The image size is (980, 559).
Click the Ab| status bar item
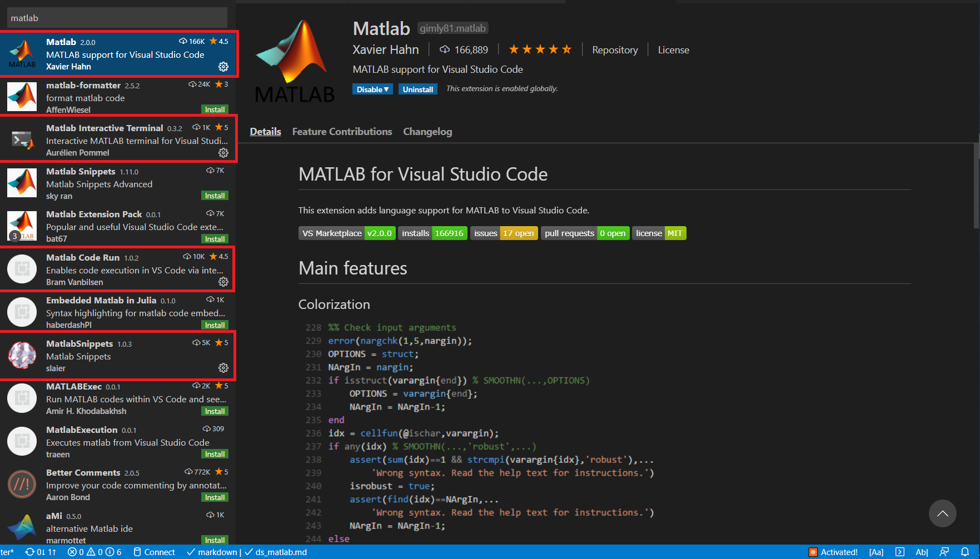pyautogui.click(x=922, y=552)
